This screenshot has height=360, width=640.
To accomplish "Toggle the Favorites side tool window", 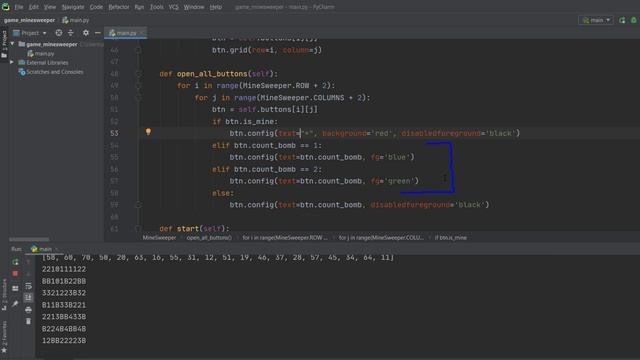I will [4, 337].
